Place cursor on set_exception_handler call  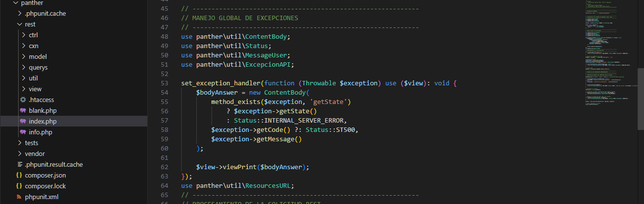click(220, 83)
